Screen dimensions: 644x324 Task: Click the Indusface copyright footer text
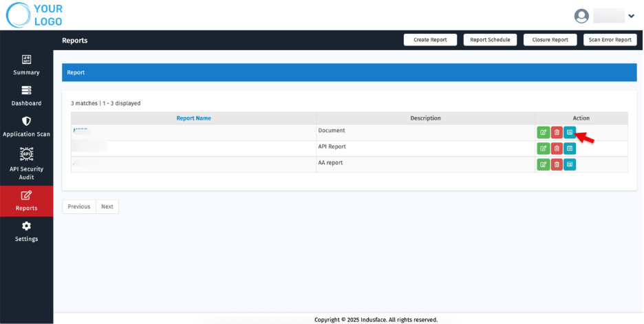(376, 319)
